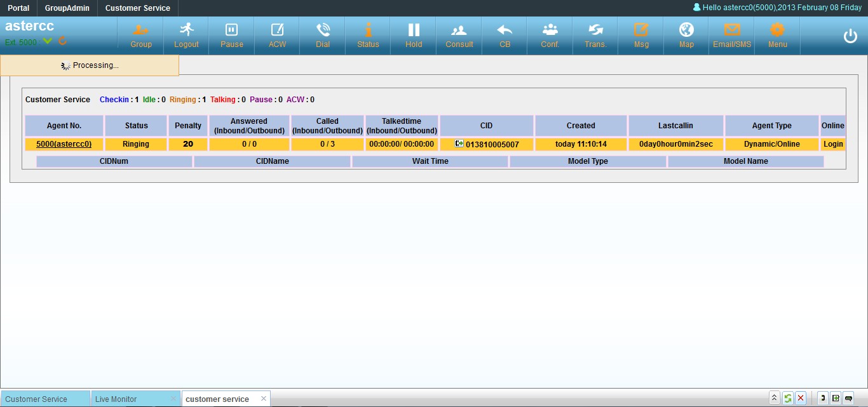
Task: Open the Email/SMS envelope icon
Action: pyautogui.click(x=732, y=35)
